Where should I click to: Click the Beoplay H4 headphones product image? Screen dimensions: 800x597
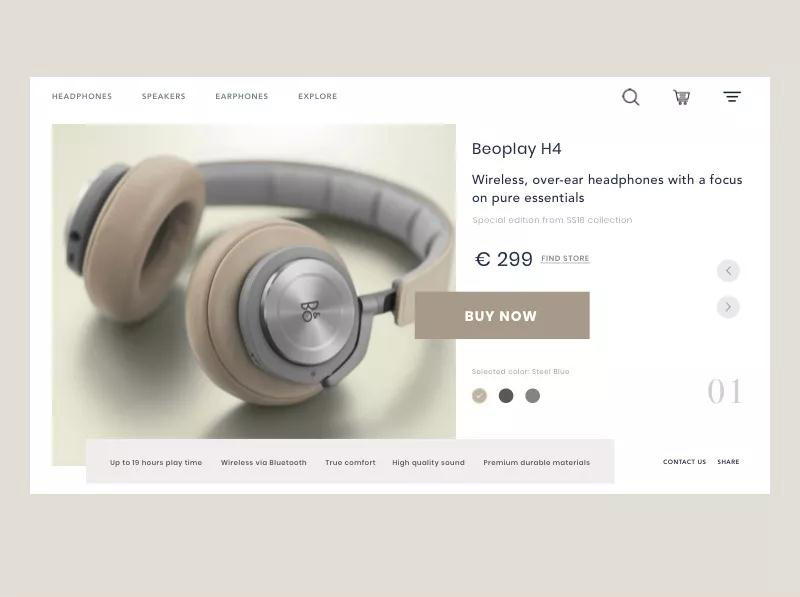[254, 281]
